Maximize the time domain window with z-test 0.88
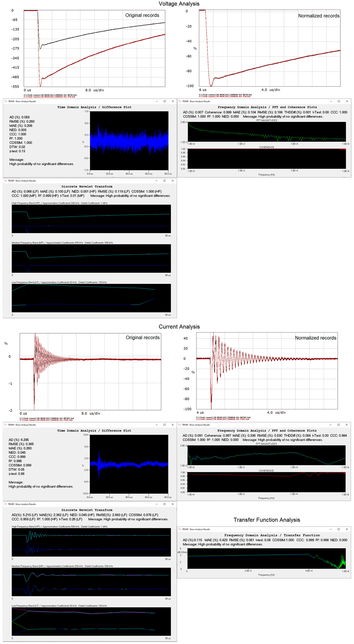Image resolution: width=354 pixels, height=644 pixels. tap(164, 425)
